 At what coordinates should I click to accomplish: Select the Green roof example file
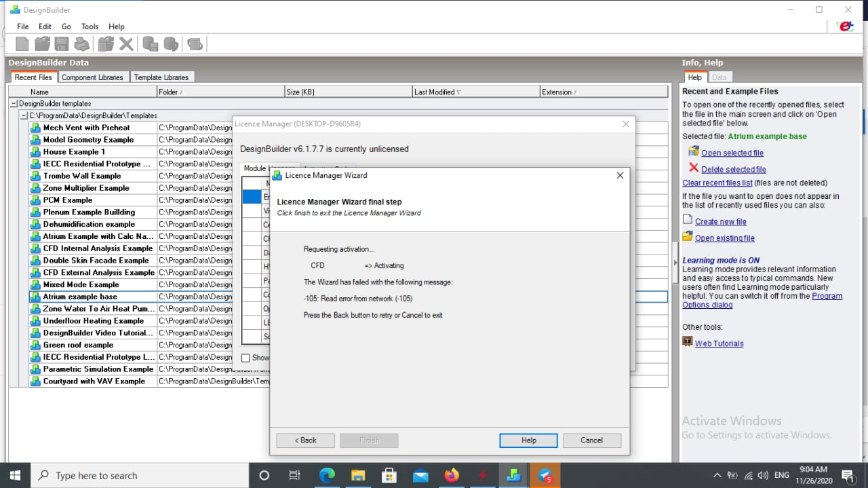79,345
